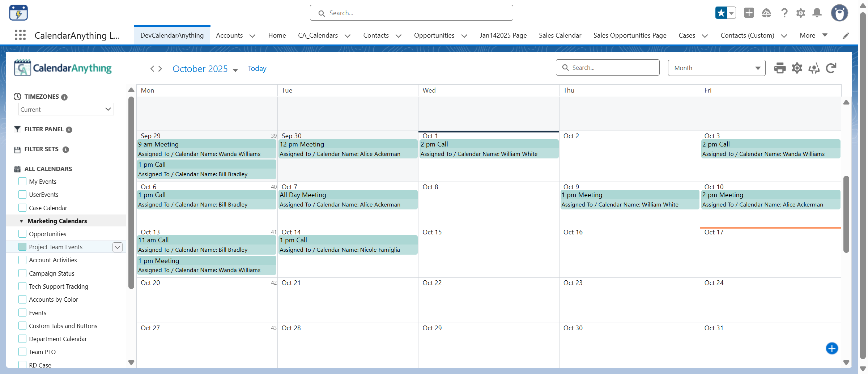Click the refresh calendar icon
The width and height of the screenshot is (868, 374).
(x=831, y=68)
